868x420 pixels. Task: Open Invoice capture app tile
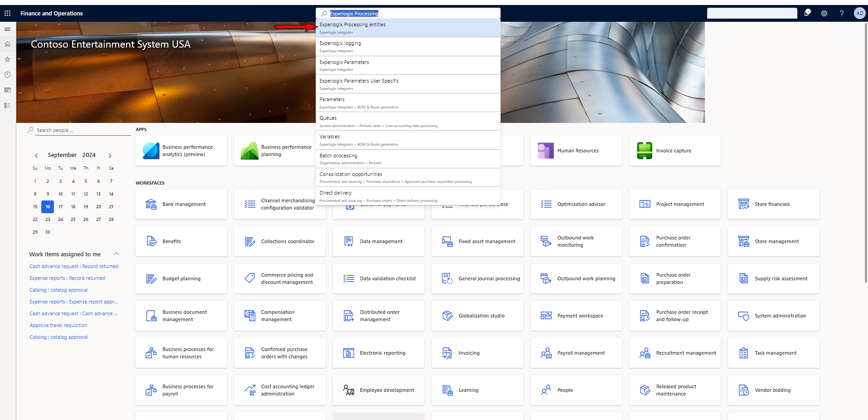coord(675,151)
